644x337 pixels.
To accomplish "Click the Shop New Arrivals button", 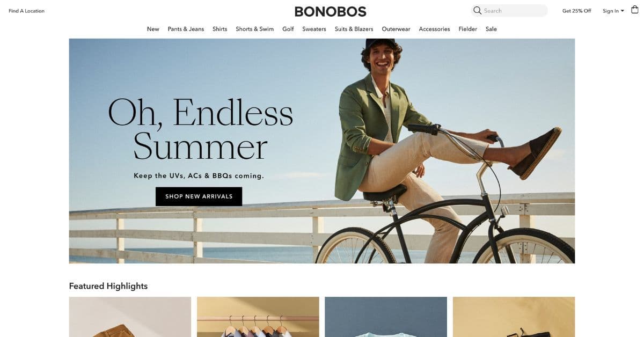I will point(199,196).
